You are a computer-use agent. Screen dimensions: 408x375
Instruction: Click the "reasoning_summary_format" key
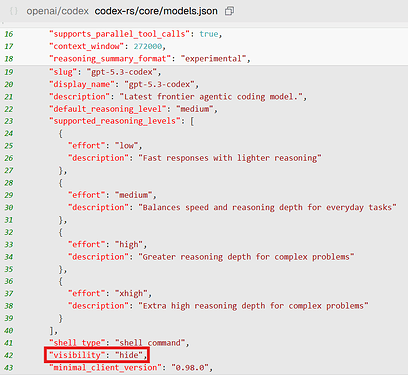tap(110, 59)
